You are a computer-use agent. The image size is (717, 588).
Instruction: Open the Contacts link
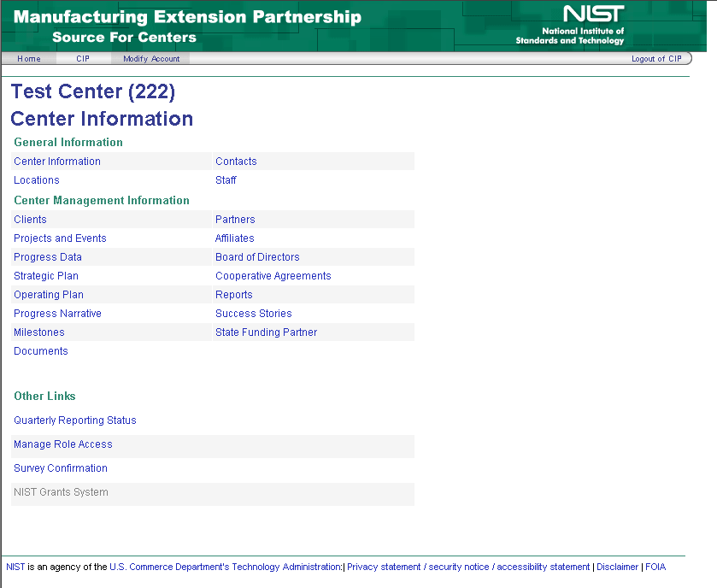(236, 162)
